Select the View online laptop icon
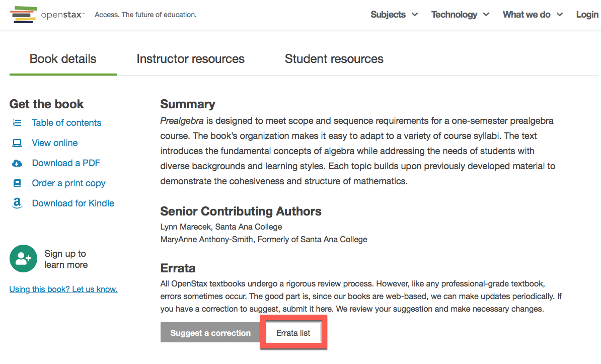601x364 pixels. point(17,142)
